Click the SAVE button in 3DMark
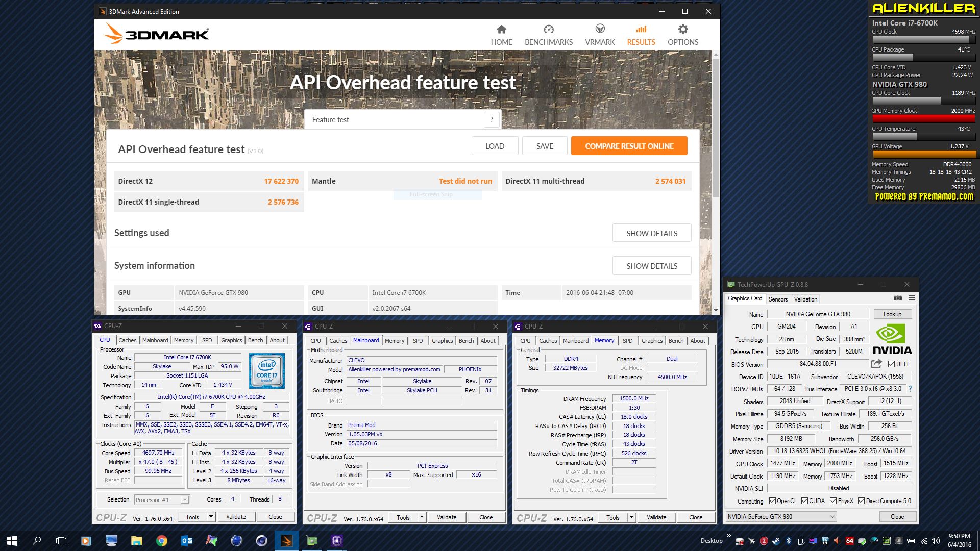 (545, 146)
